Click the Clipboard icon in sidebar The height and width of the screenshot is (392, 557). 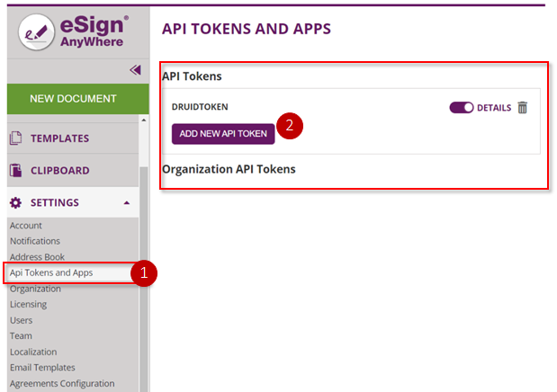pyautogui.click(x=15, y=171)
